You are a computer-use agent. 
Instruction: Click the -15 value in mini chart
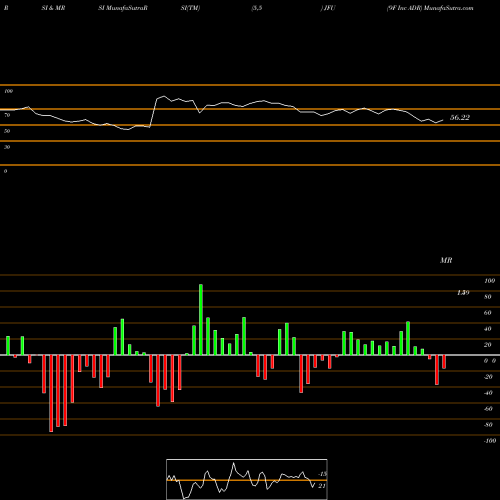click(322, 474)
